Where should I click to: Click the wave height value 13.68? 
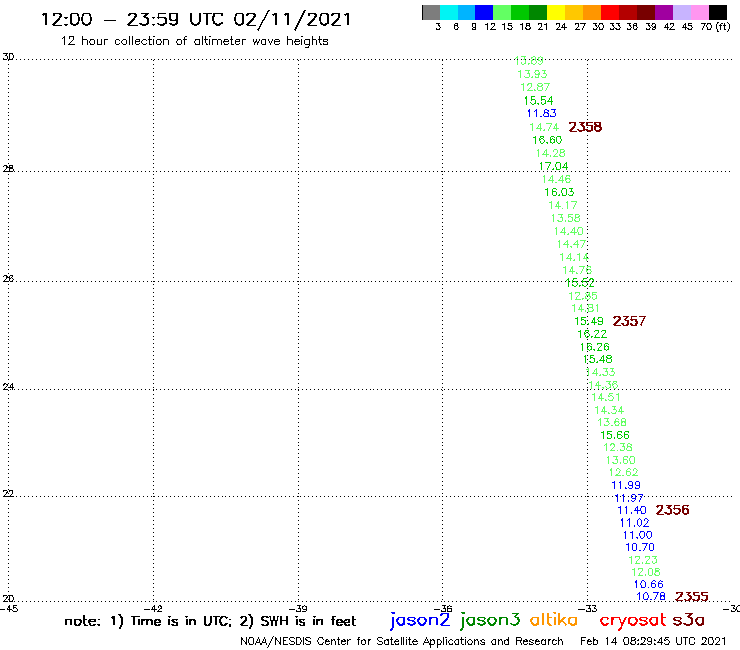612,422
